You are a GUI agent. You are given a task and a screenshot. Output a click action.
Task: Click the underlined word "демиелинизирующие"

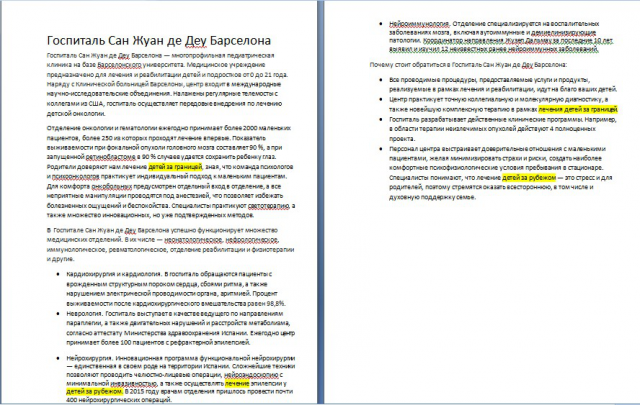click(x=563, y=32)
